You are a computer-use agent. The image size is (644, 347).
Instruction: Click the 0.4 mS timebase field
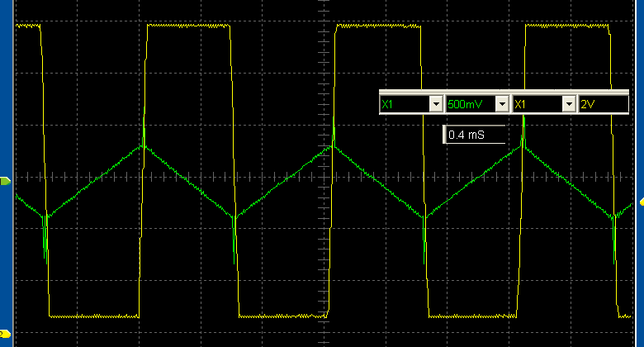(475, 135)
